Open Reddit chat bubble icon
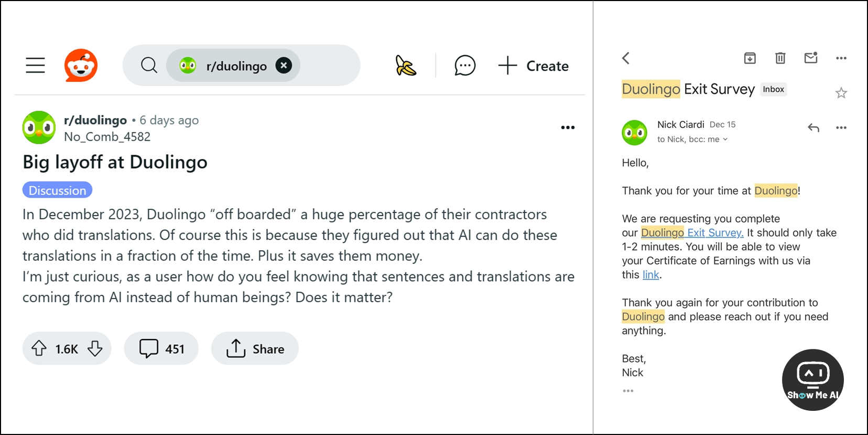The width and height of the screenshot is (868, 435). click(465, 66)
